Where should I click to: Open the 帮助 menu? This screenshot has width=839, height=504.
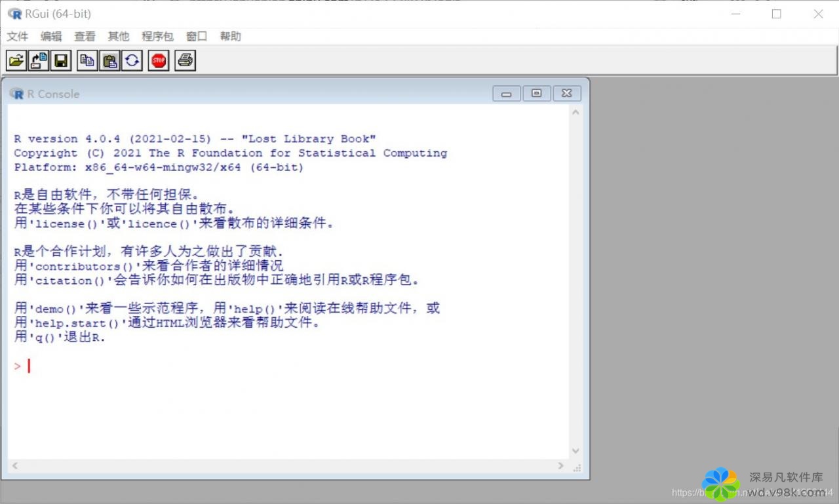(230, 37)
